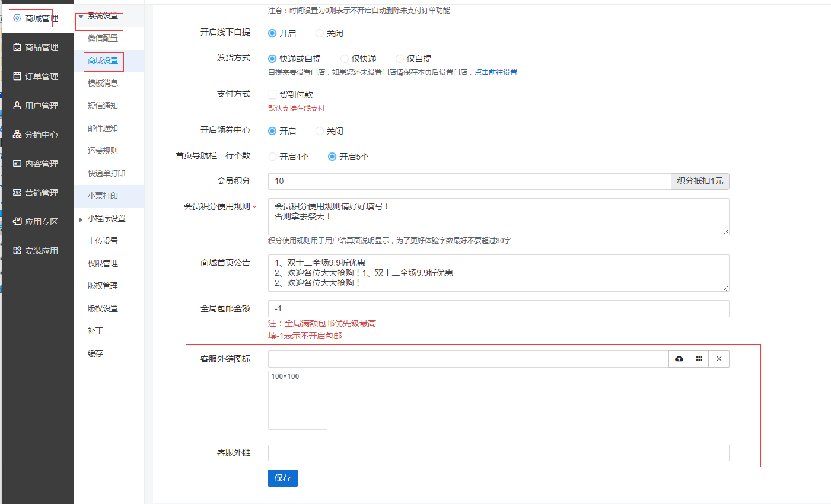Expand the 小程序设置 submenu
Image resolution: width=831 pixels, height=504 pixels.
(x=81, y=219)
